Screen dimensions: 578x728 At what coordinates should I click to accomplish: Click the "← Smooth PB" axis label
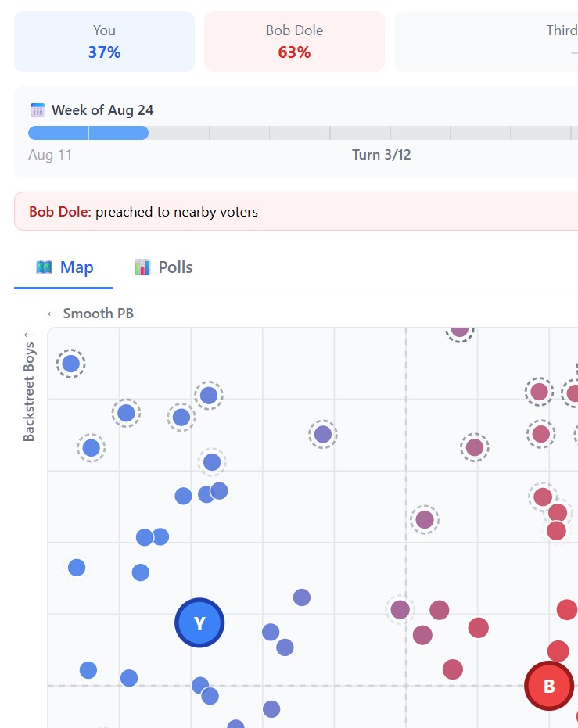(x=90, y=314)
